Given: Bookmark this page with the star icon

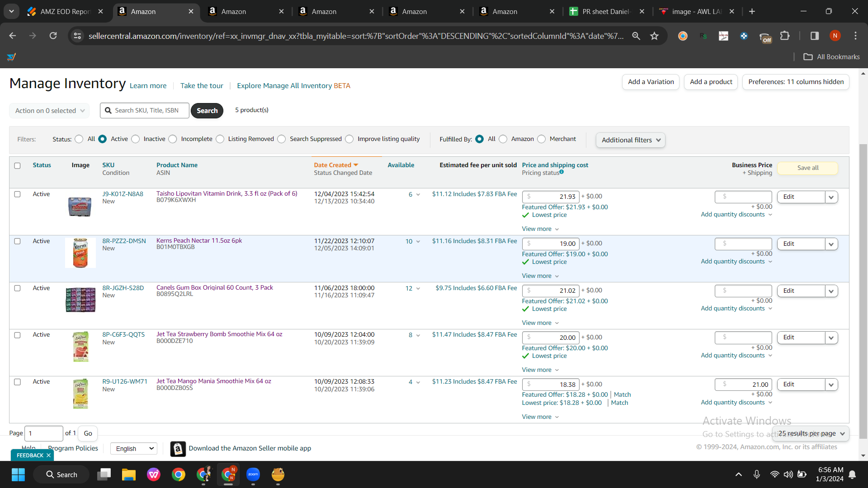Looking at the screenshot, I should [x=654, y=36].
